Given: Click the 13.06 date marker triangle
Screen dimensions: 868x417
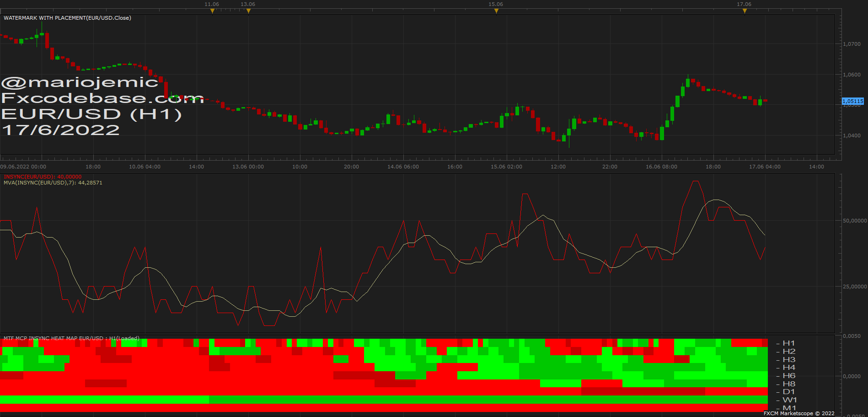Looking at the screenshot, I should (248, 11).
